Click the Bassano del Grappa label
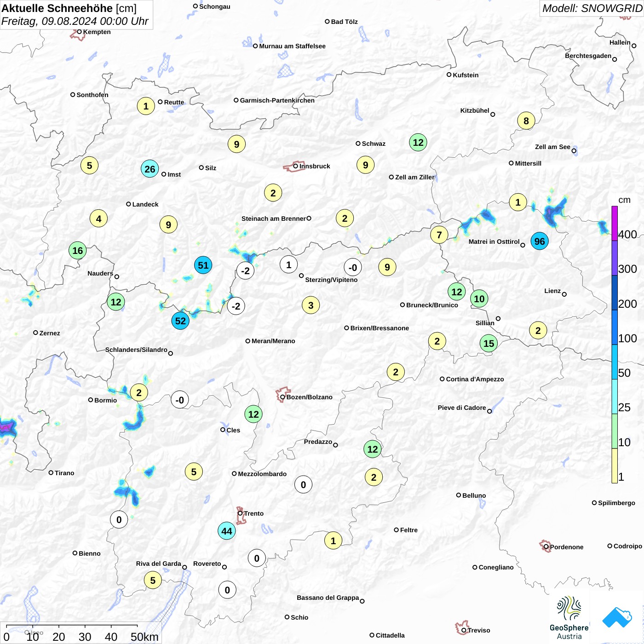 (x=328, y=598)
